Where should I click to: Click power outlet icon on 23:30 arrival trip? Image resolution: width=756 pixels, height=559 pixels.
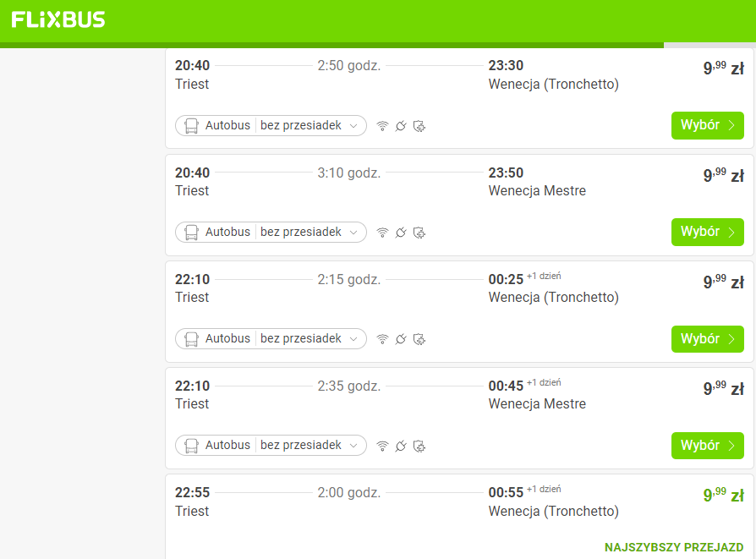[x=401, y=126]
